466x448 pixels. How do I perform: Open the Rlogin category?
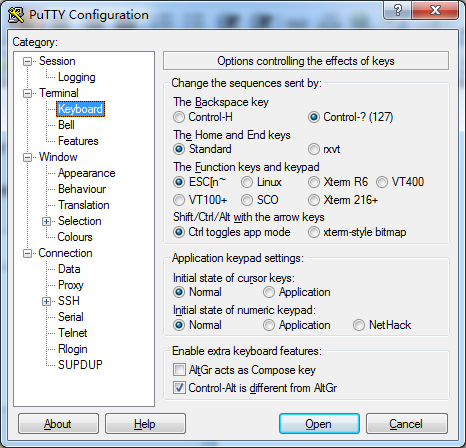[73, 349]
